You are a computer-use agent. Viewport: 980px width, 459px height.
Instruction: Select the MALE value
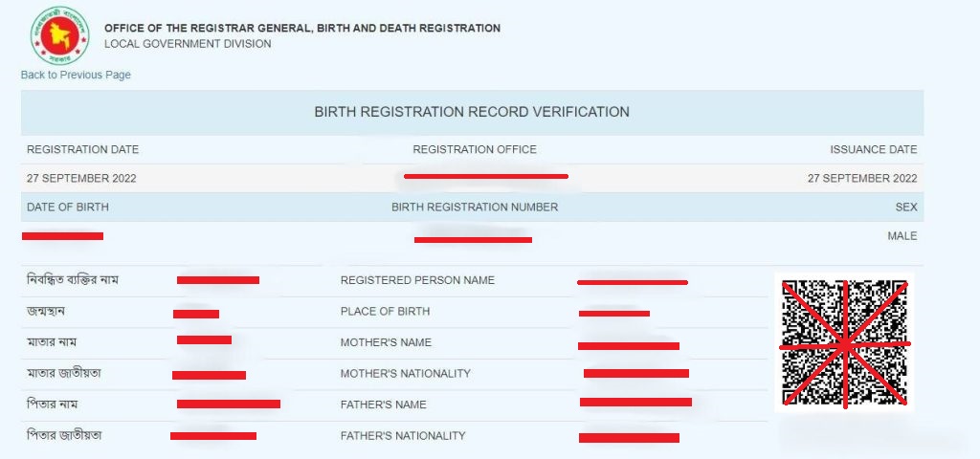point(902,236)
